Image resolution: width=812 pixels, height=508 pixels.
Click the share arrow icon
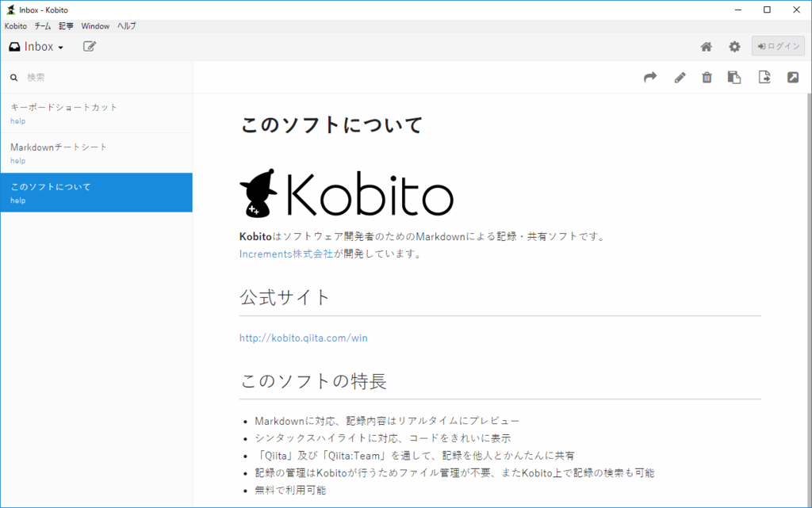tap(650, 77)
